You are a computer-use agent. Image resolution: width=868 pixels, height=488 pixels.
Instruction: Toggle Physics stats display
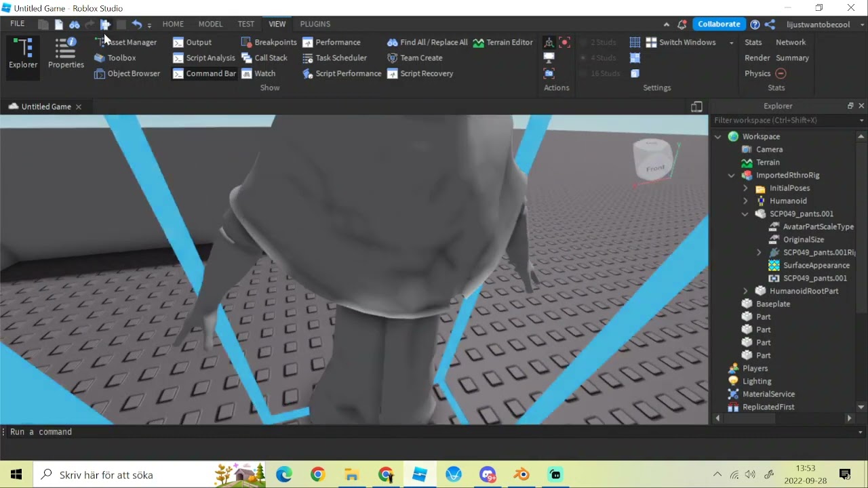757,73
